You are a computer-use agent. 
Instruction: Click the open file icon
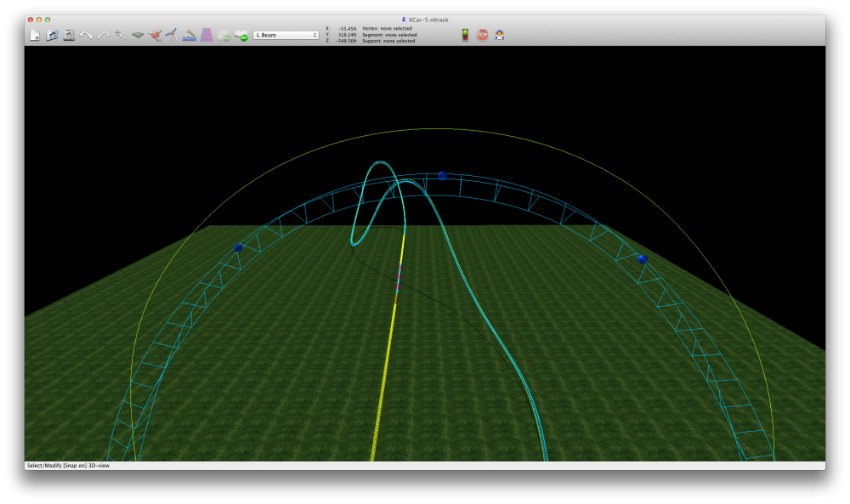[52, 35]
